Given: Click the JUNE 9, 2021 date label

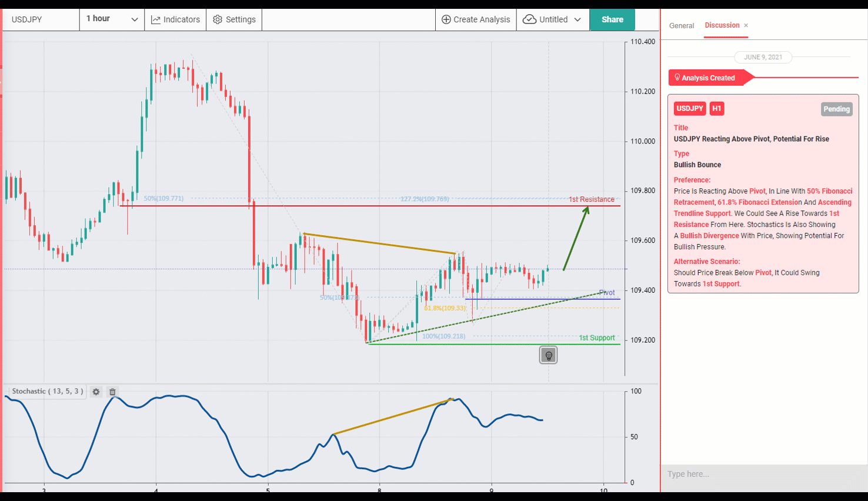Looking at the screenshot, I should [x=763, y=57].
